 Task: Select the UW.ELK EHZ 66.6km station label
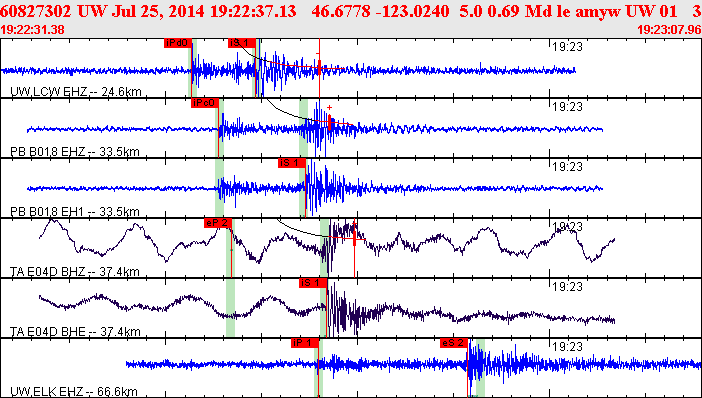(74, 392)
